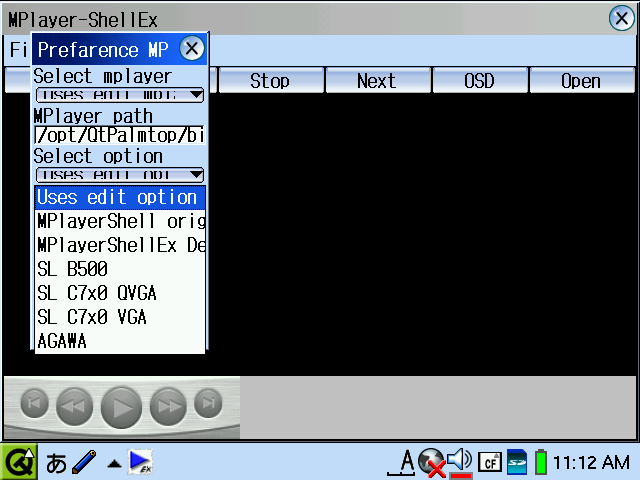Expand the input method selector arrow

pos(114,463)
